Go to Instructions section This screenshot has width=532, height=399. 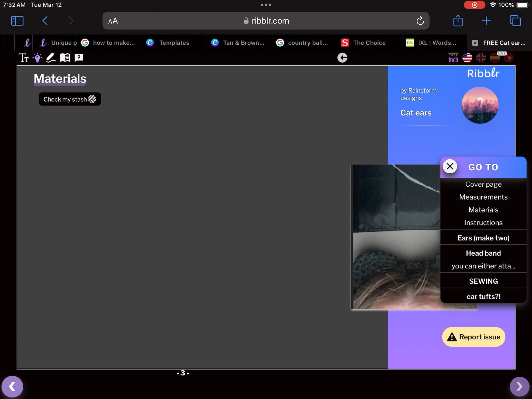coord(483,223)
